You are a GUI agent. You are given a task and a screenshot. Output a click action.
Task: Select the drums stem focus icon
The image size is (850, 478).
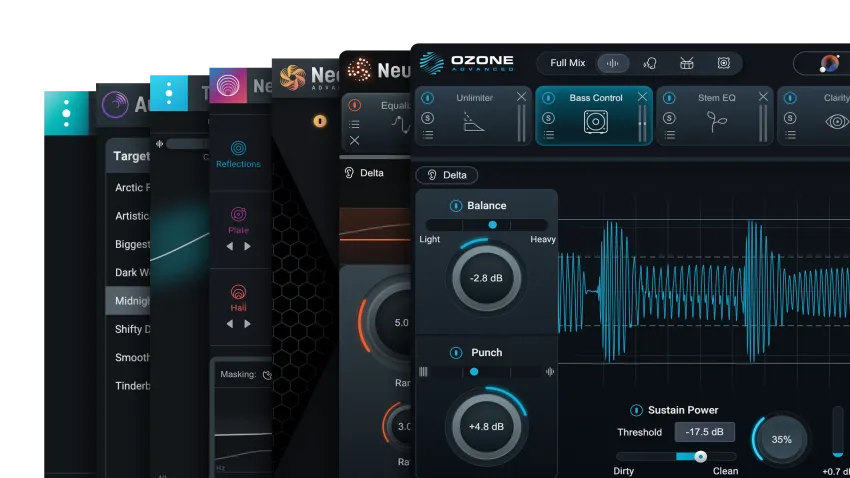pyautogui.click(x=686, y=63)
